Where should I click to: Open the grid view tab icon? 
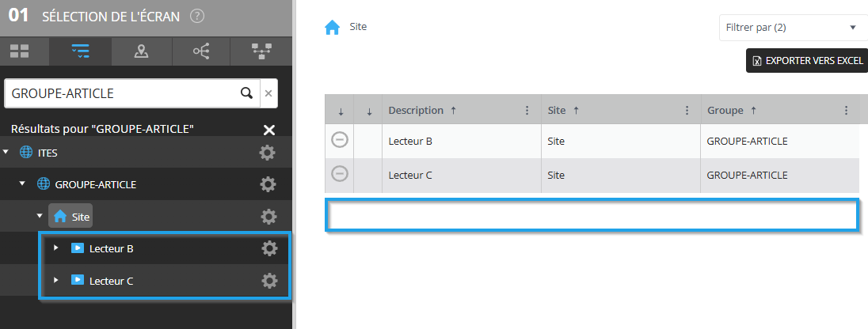(20, 52)
